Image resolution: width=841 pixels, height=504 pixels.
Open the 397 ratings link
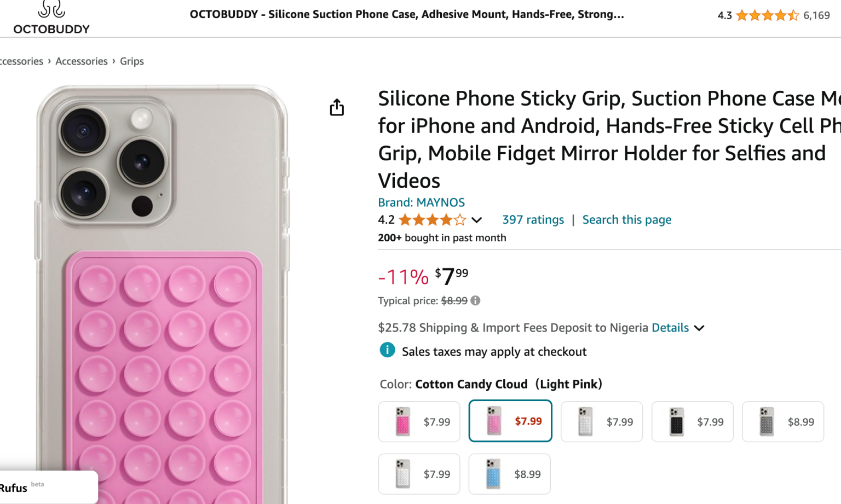(533, 219)
